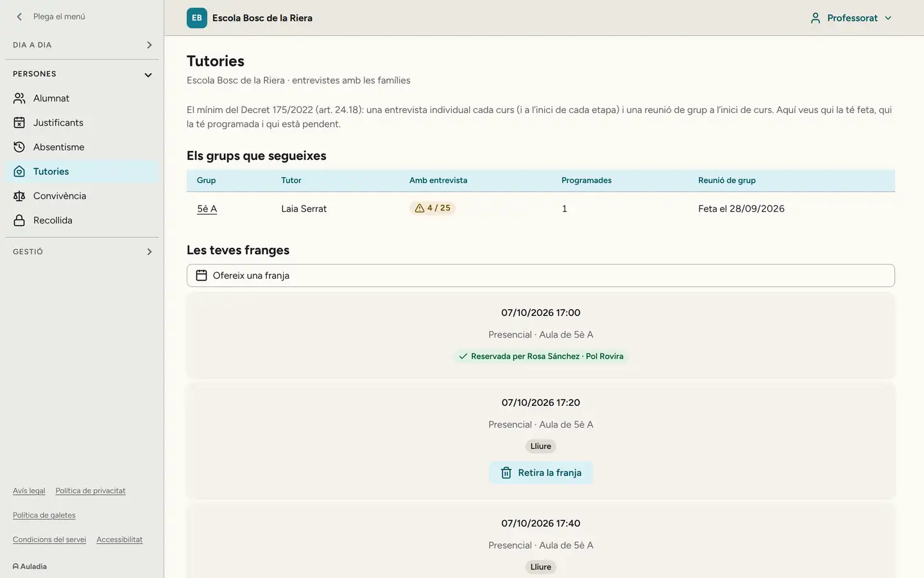The width and height of the screenshot is (924, 578).
Task: Open the Recollida section
Action: 81,220
